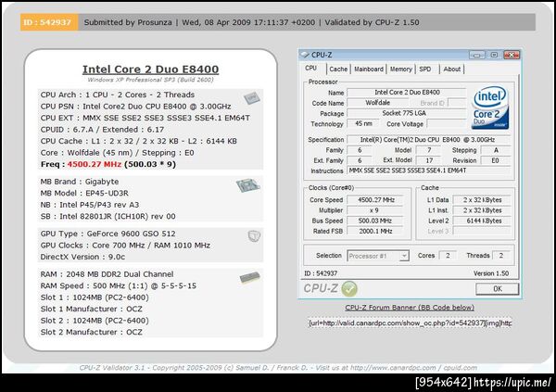Click the upic.me watermark URL
The image size is (556, 392).
pyautogui.click(x=512, y=383)
